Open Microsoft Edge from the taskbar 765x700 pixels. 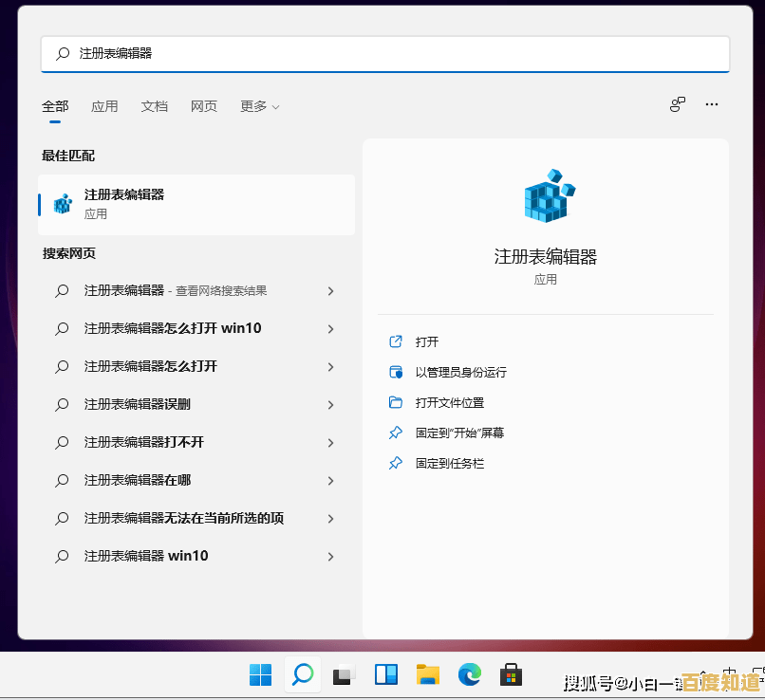[469, 675]
